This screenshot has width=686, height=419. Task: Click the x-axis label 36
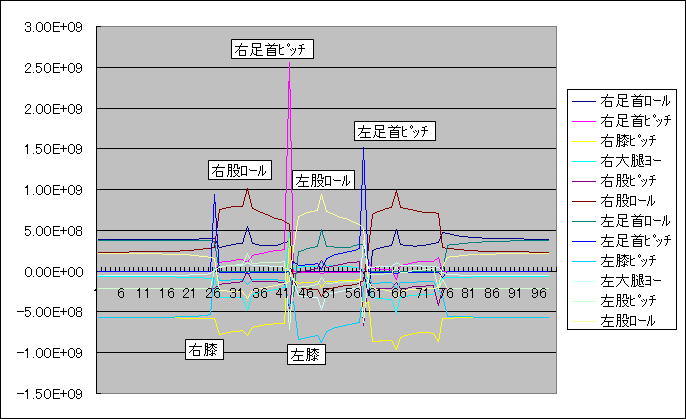coord(260,293)
